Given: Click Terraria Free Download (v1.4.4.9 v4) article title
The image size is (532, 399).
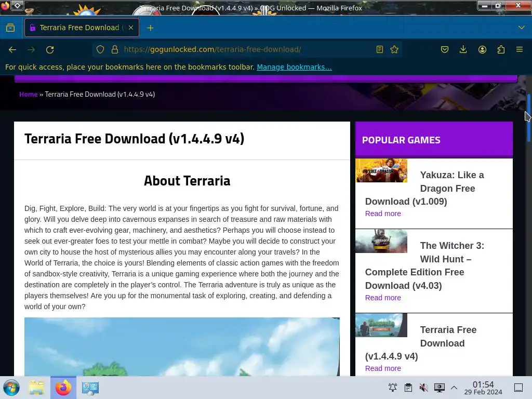Looking at the screenshot, I should point(135,139).
